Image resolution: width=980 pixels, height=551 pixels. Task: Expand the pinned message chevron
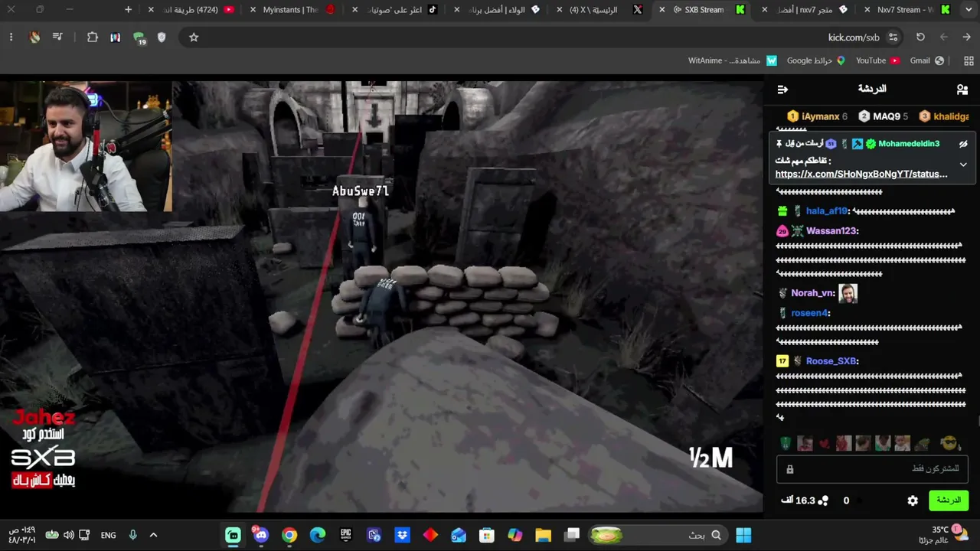pos(963,165)
